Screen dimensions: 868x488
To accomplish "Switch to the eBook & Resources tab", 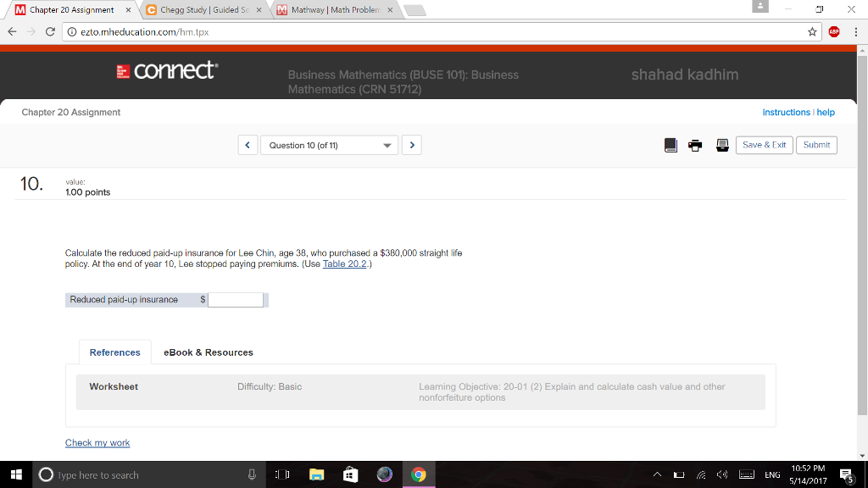I will click(209, 352).
